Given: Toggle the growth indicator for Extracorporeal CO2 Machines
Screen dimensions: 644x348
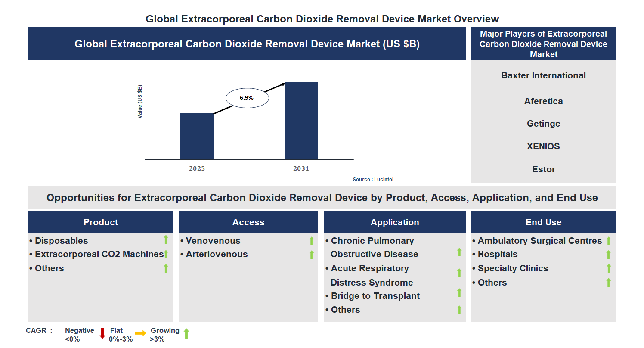Looking at the screenshot, I should (x=166, y=255).
